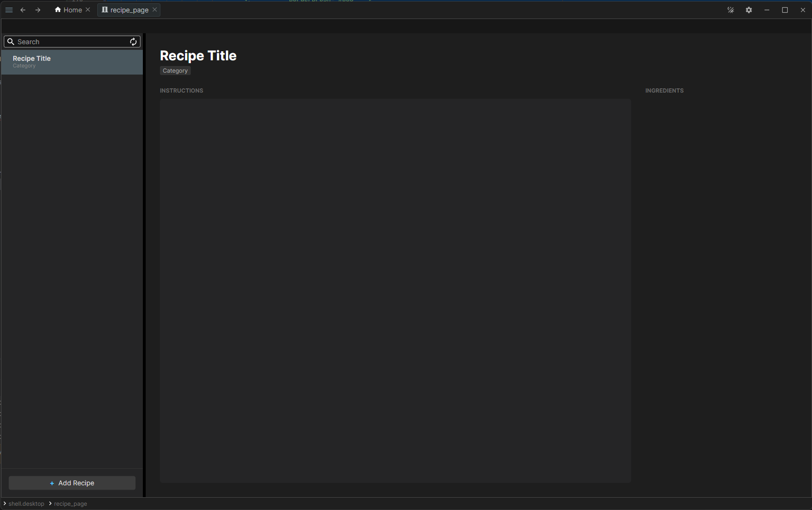Click inside the Search input field
Screen dimensions: 812x510
tap(66, 41)
